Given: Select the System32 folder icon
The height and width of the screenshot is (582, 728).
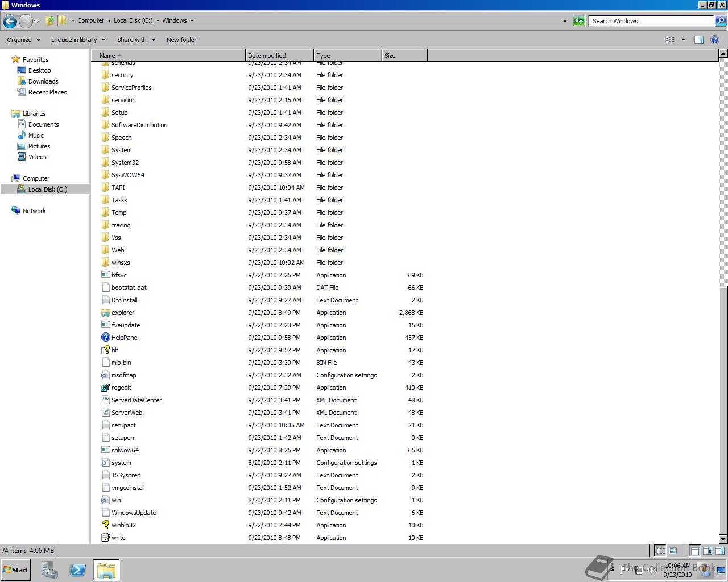Looking at the screenshot, I should 105,163.
